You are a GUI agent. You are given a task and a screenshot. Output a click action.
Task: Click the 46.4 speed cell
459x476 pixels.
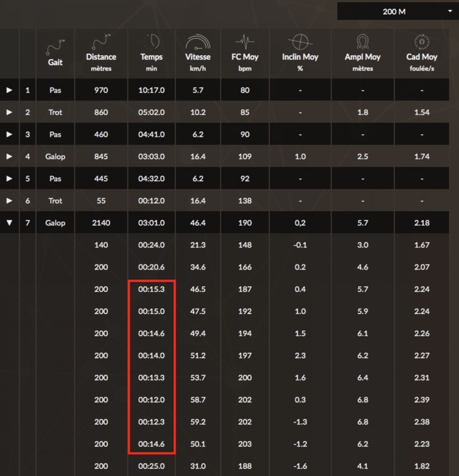[x=198, y=223]
